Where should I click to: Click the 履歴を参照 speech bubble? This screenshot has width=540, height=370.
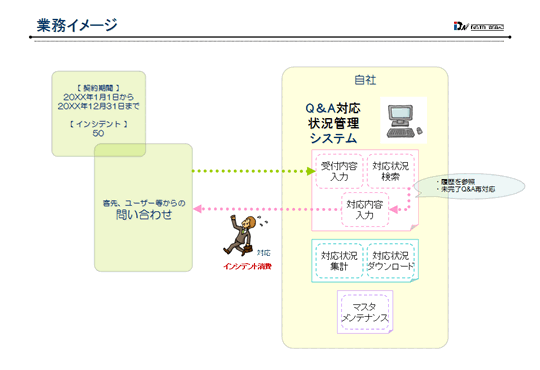click(x=469, y=186)
